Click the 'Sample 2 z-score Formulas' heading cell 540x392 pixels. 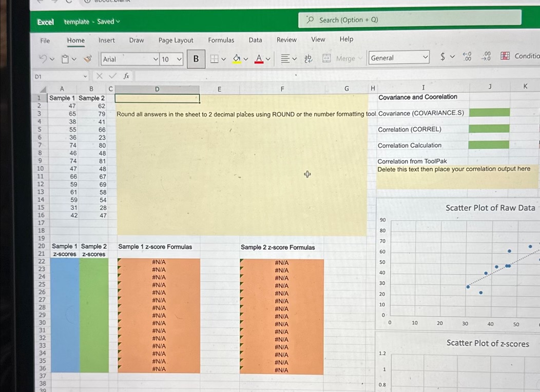tap(278, 247)
